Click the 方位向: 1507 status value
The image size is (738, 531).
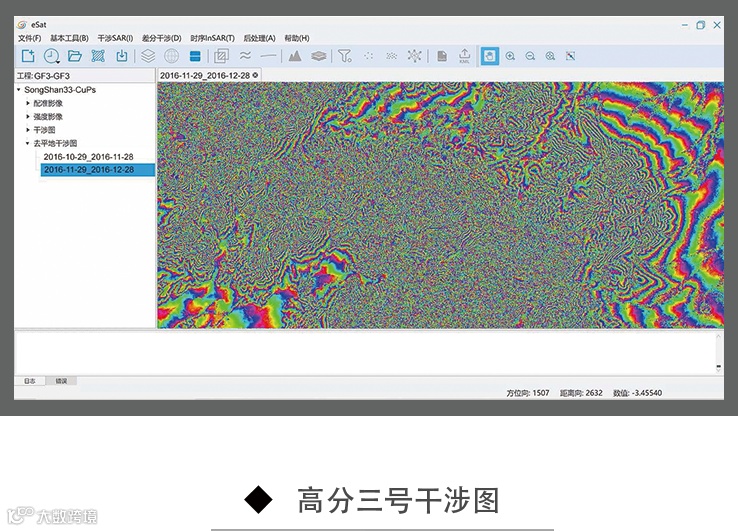(528, 393)
